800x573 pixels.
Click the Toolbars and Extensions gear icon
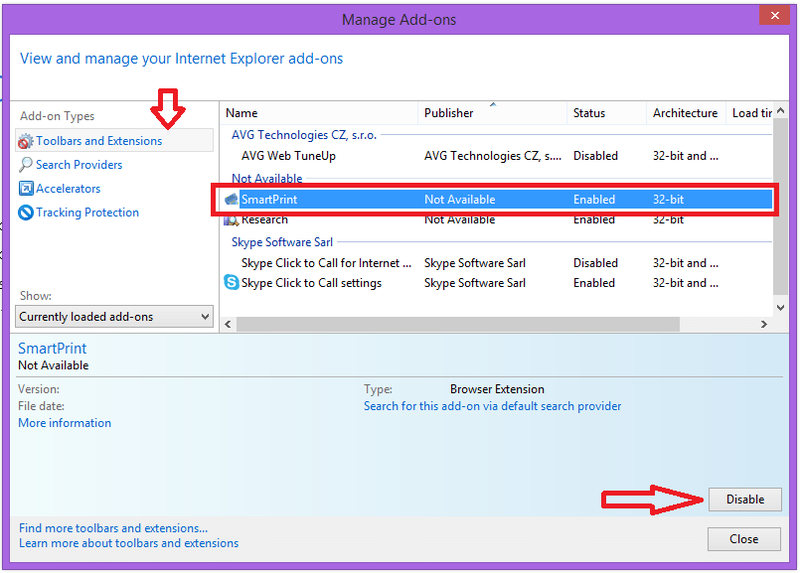point(26,141)
